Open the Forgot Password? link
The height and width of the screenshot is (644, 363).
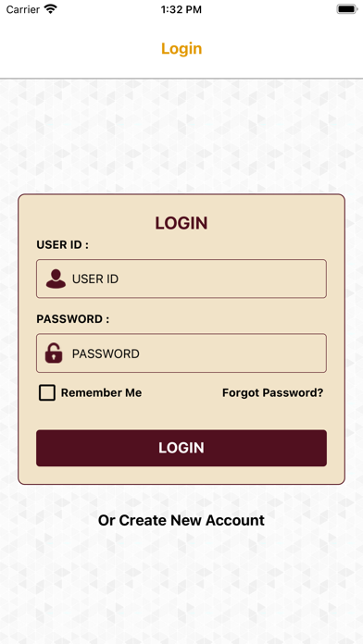(x=272, y=392)
